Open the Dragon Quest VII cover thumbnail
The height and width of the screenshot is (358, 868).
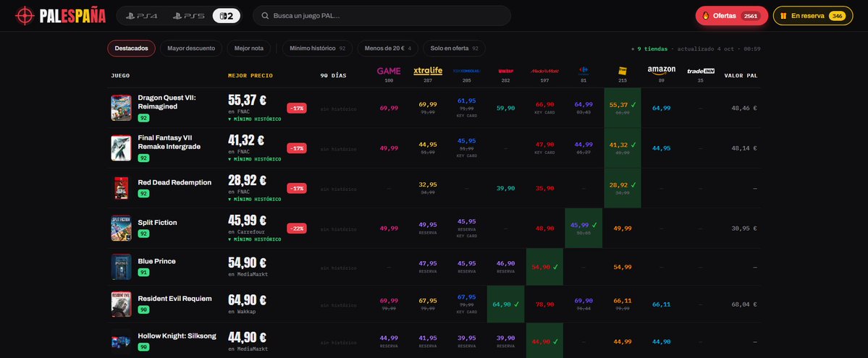pos(121,108)
